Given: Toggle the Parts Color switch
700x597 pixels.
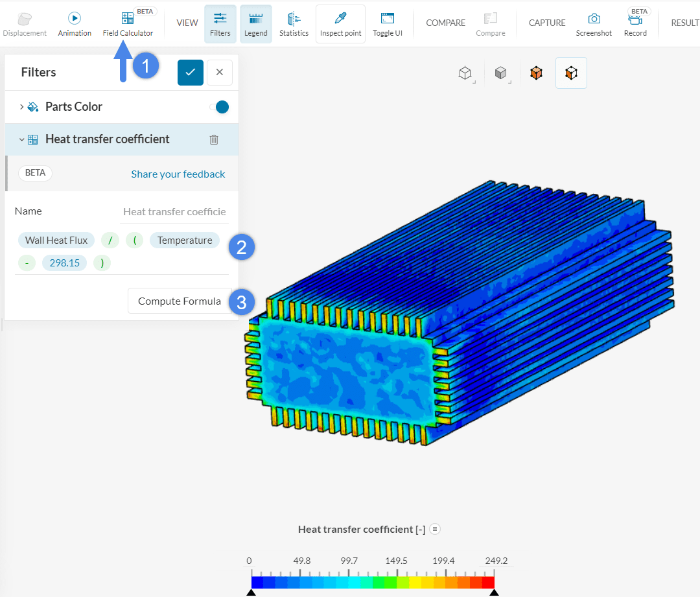Looking at the screenshot, I should (x=219, y=107).
